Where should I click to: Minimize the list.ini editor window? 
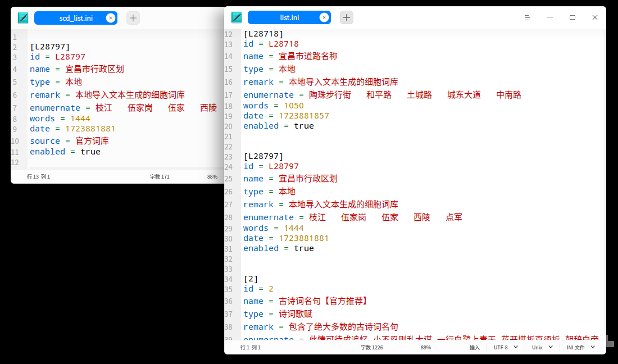550,17
